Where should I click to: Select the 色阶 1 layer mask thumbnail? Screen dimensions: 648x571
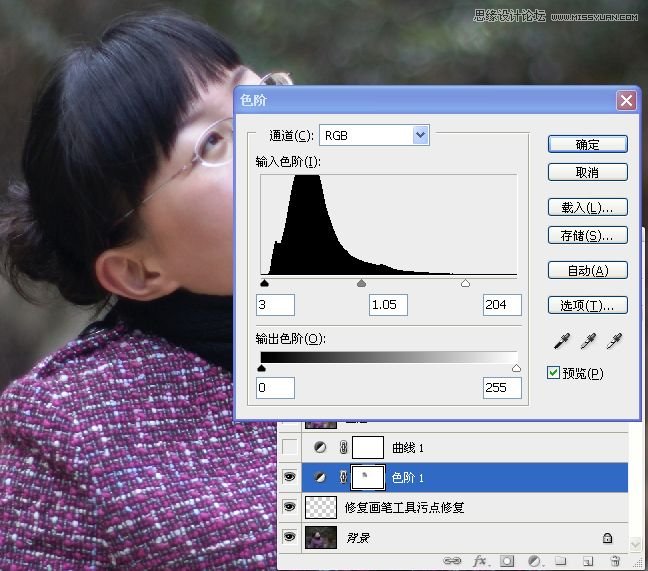coord(368,478)
